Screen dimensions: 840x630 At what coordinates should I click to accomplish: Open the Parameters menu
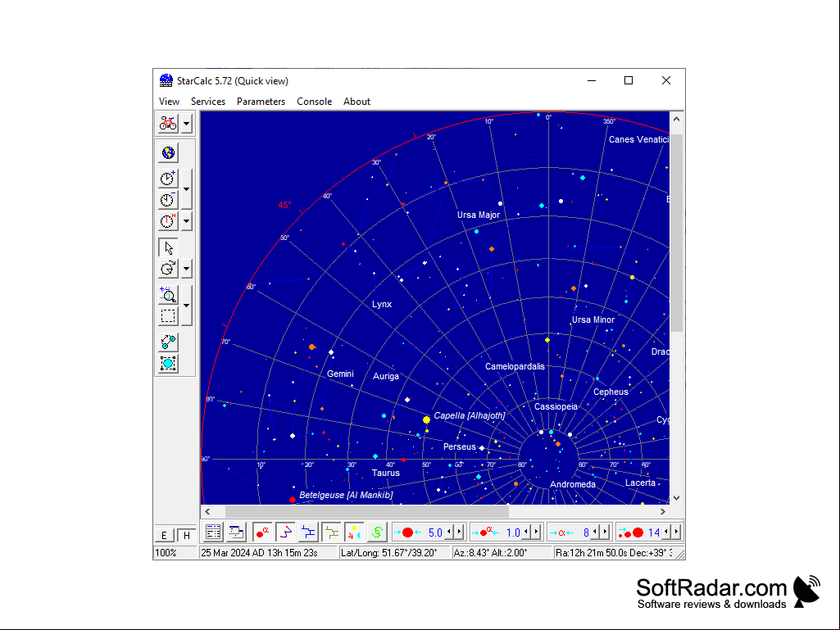click(261, 102)
